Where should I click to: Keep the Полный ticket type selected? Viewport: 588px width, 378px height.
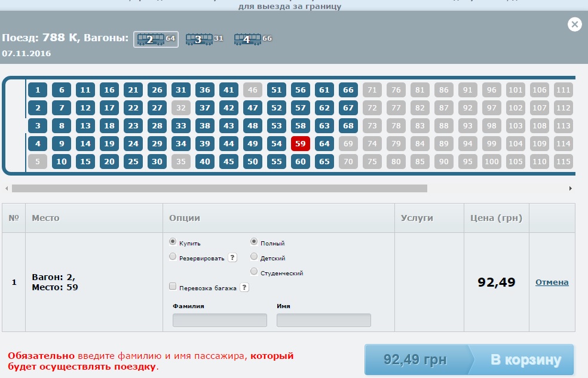(254, 242)
